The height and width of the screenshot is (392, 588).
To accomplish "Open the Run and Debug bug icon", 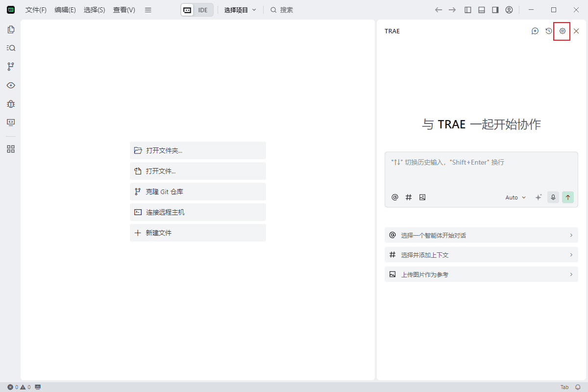I will (11, 104).
